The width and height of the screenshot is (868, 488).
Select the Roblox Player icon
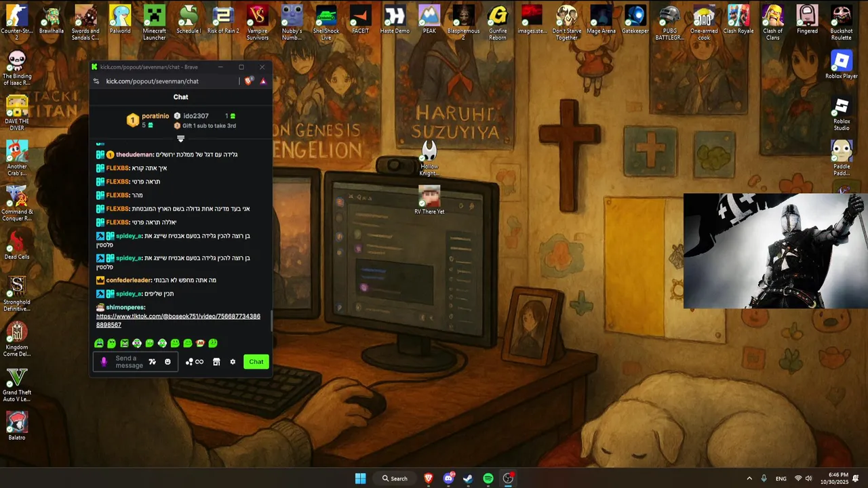[842, 65]
